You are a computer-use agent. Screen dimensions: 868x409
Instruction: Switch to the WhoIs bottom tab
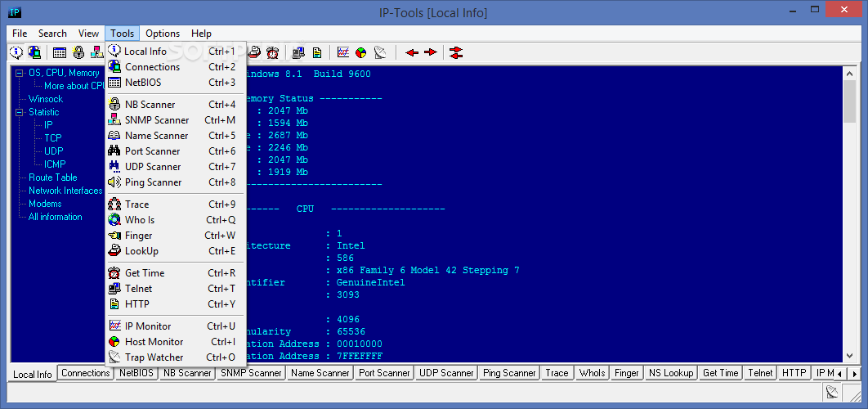click(x=592, y=373)
